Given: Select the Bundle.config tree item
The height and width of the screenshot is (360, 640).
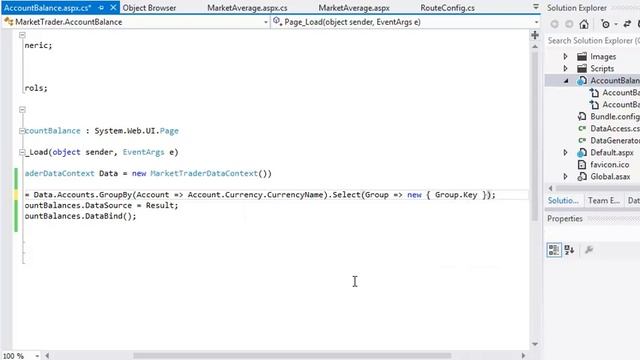Looking at the screenshot, I should coord(615,116).
